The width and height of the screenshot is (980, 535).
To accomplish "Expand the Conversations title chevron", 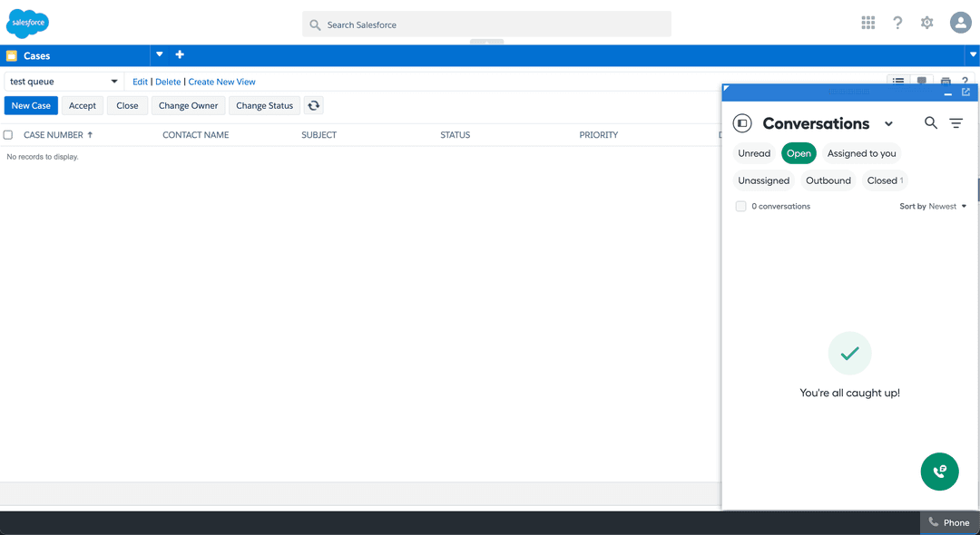I will click(888, 124).
